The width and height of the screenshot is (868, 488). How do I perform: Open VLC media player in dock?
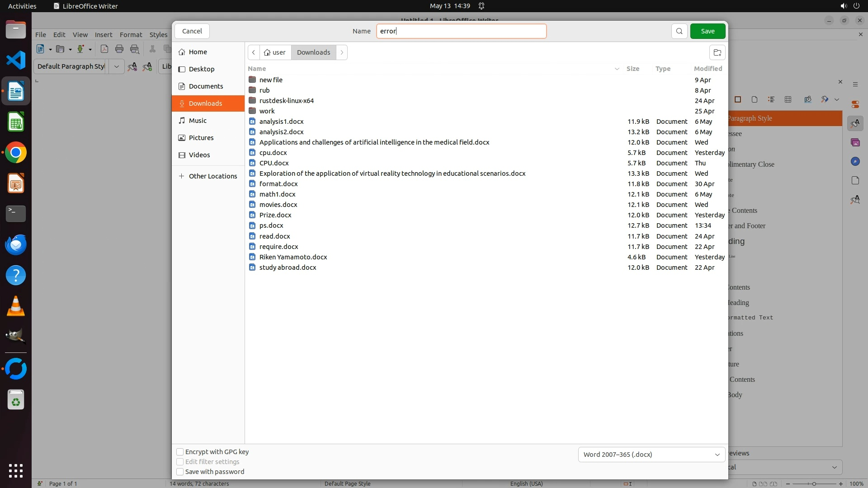[16, 306]
